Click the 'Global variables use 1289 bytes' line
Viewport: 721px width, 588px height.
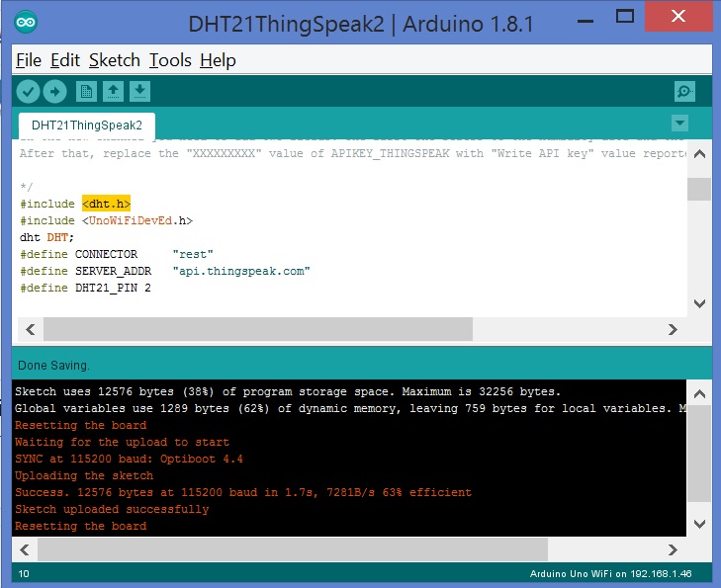(350, 408)
